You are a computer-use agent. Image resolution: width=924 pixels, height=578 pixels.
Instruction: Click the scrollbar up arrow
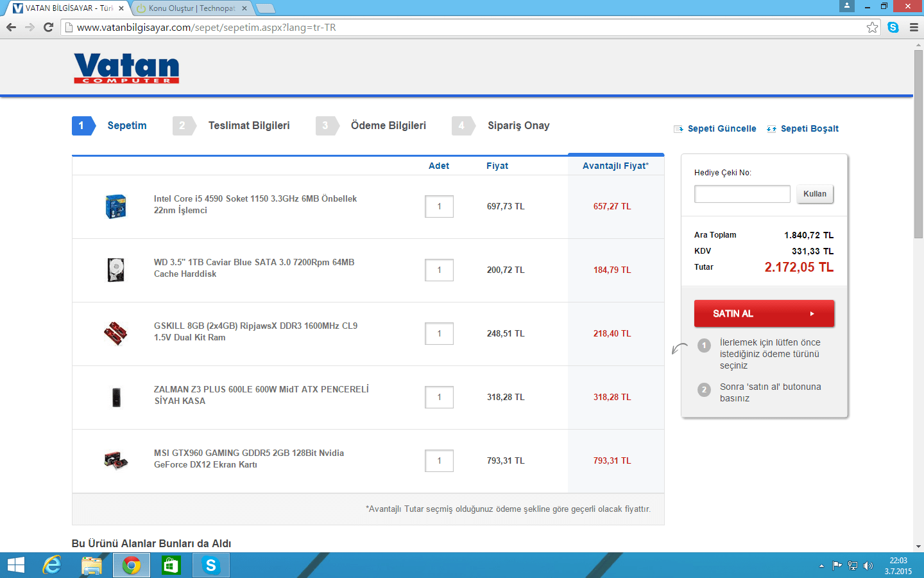pyautogui.click(x=918, y=45)
